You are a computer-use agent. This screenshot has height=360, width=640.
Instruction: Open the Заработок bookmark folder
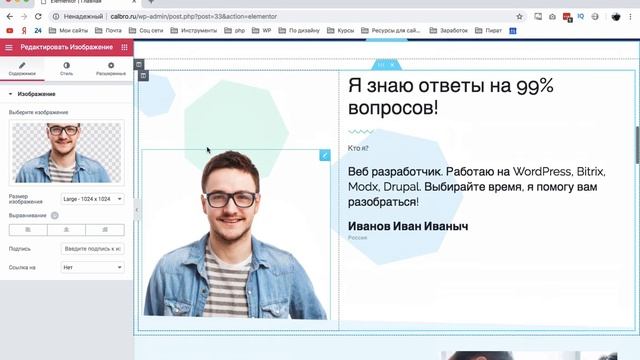(449, 31)
